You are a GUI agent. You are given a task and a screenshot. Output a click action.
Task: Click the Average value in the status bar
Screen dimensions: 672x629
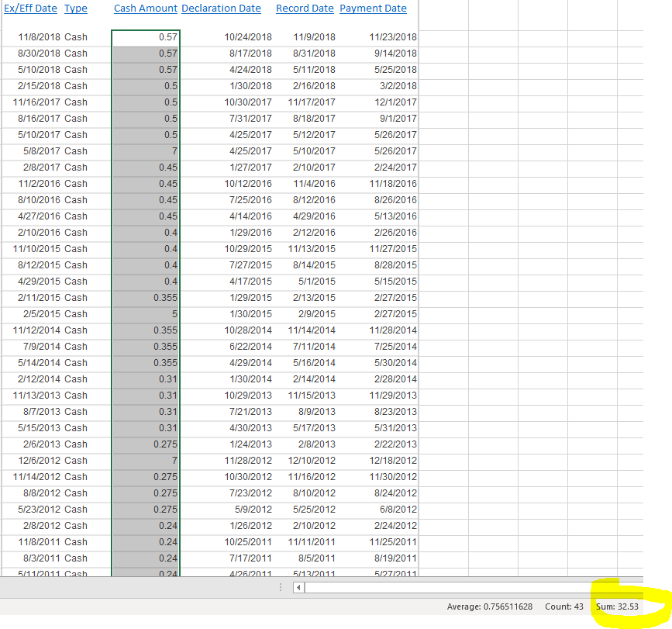(490, 607)
